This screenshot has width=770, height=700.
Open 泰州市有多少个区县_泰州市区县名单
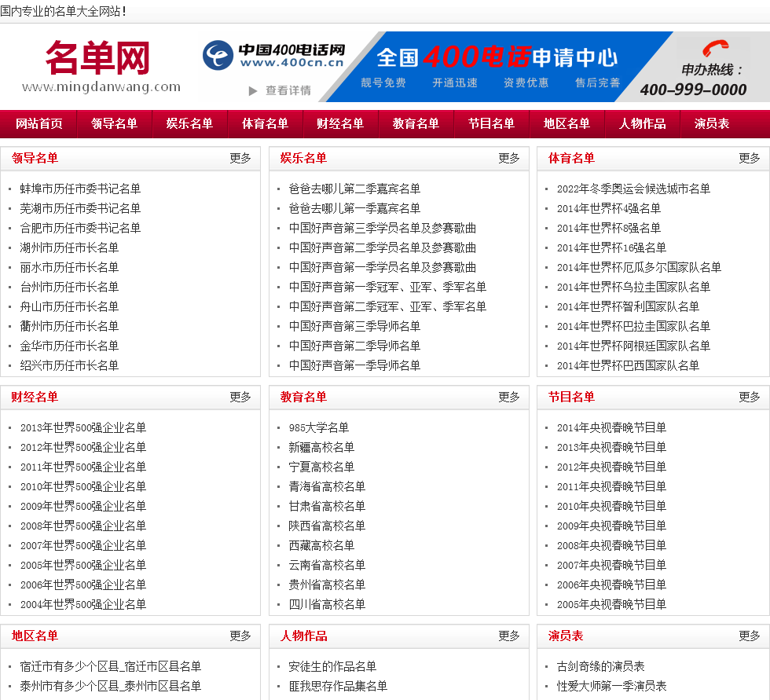pos(111,687)
